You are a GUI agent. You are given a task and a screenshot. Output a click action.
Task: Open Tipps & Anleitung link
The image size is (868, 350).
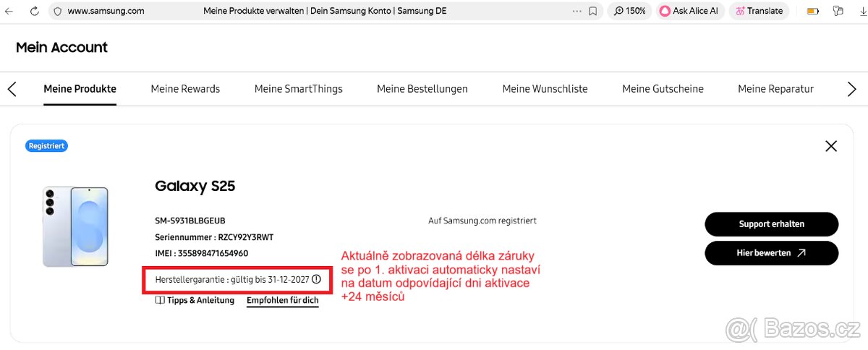[195, 300]
